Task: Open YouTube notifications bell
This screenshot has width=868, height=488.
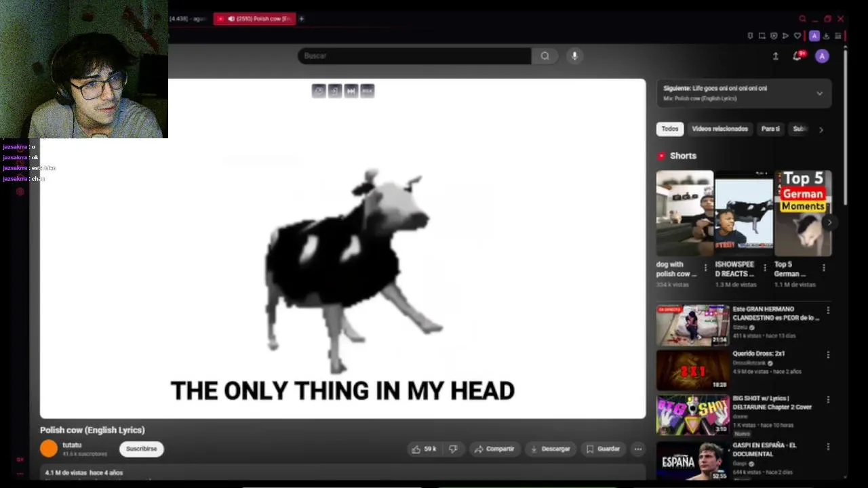Action: (797, 56)
